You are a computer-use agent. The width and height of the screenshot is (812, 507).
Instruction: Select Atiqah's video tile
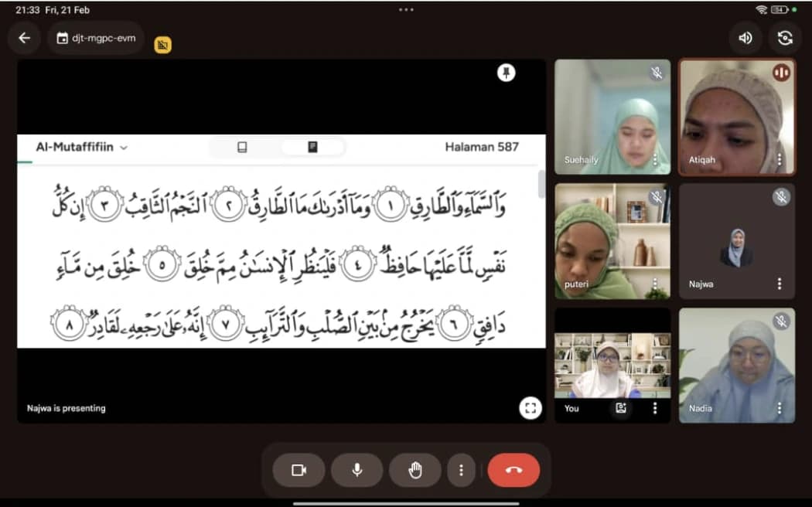point(737,117)
